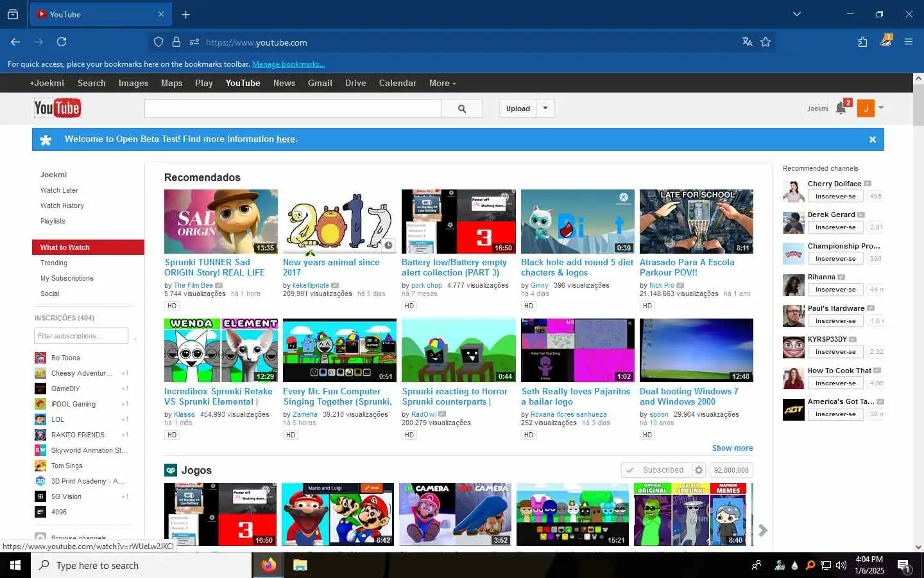Subscribe to Paul's Hardware with Inscrever-se
Viewport: 924px width, 578px height.
click(x=835, y=321)
